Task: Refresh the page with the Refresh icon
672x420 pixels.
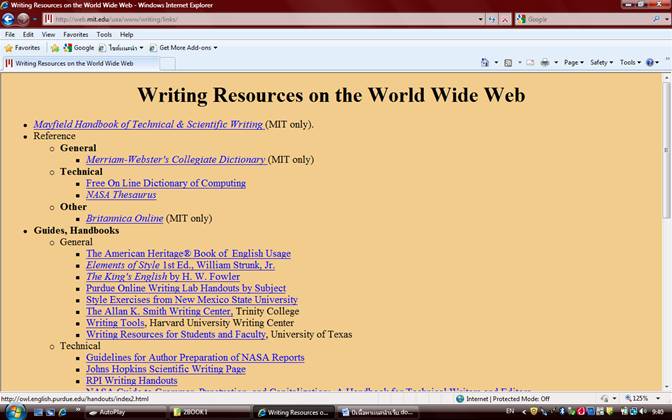Action: click(492, 19)
